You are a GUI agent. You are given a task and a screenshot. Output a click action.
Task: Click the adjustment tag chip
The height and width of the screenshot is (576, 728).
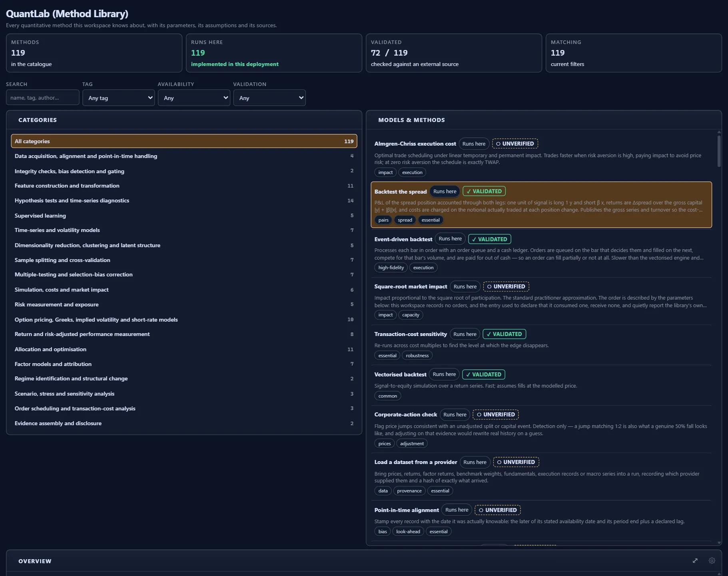(412, 444)
